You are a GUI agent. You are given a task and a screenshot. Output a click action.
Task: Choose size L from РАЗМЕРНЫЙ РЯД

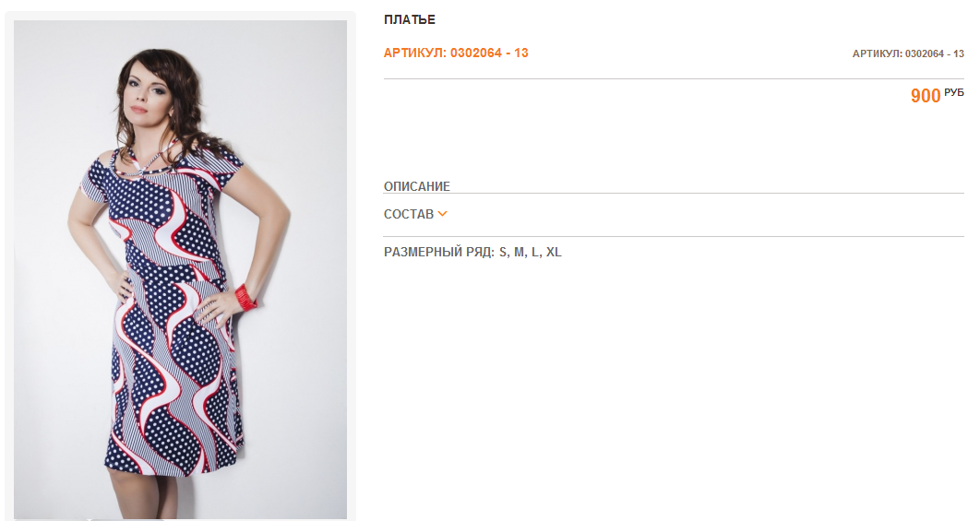[535, 253]
